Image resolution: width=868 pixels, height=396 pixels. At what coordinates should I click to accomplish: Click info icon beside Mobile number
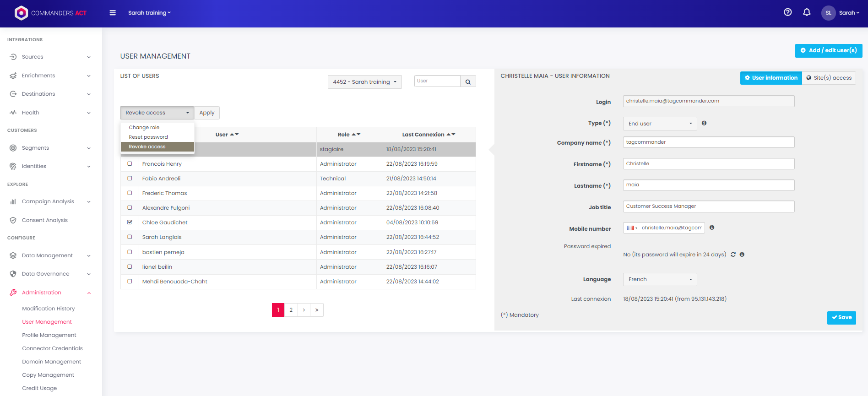coord(712,228)
